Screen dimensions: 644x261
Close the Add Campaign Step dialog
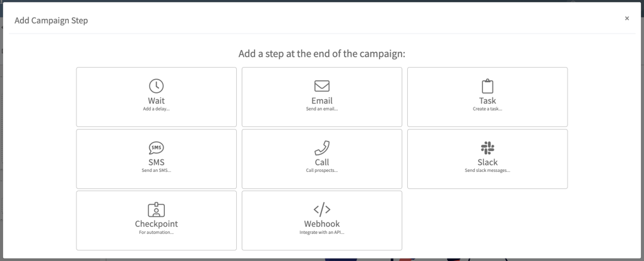pyautogui.click(x=627, y=18)
